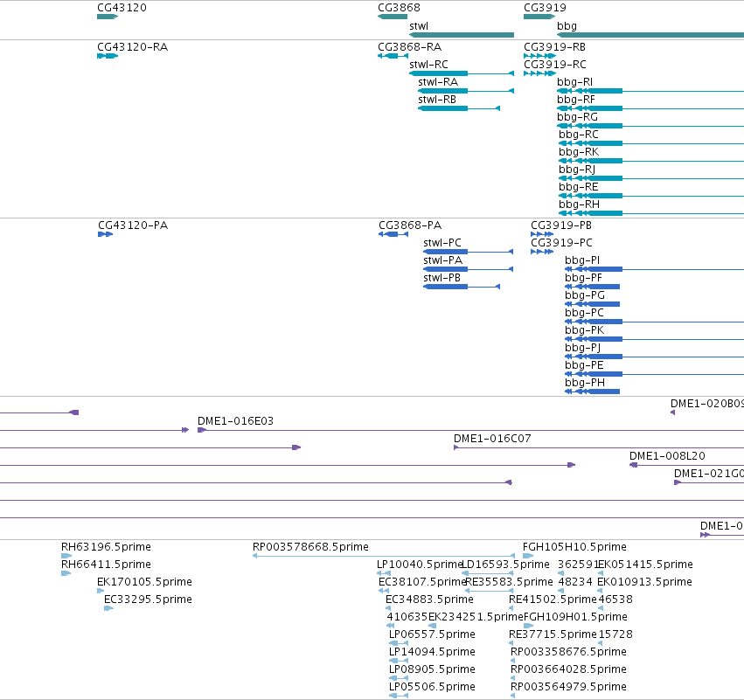Click EST EK170105.5prime
Screen dimensions: 744x700
click(x=144, y=582)
